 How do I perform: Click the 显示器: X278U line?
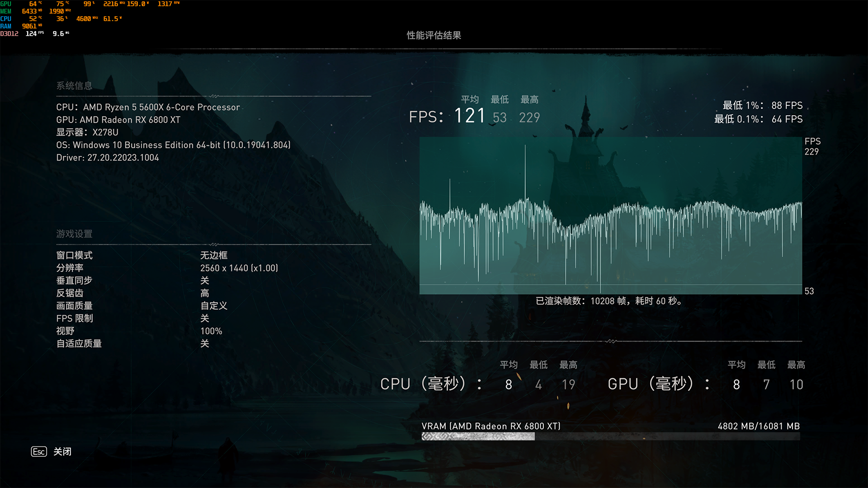pyautogui.click(x=87, y=132)
